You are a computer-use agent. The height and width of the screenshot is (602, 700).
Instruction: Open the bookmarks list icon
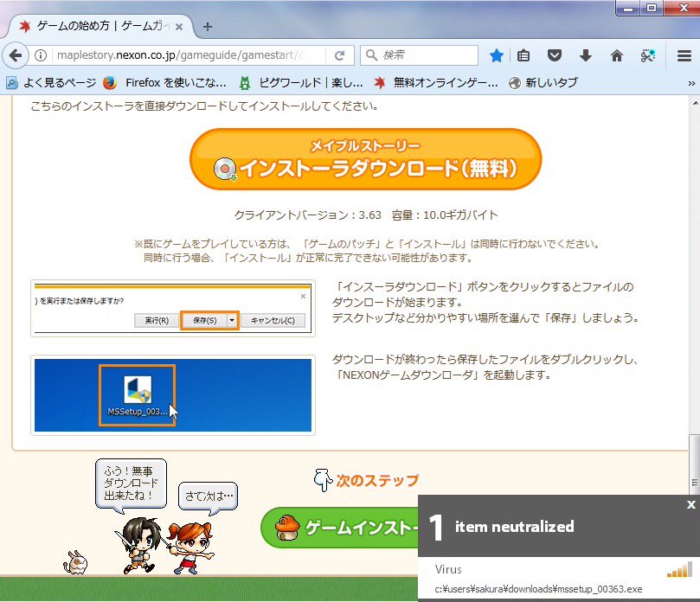[x=523, y=55]
